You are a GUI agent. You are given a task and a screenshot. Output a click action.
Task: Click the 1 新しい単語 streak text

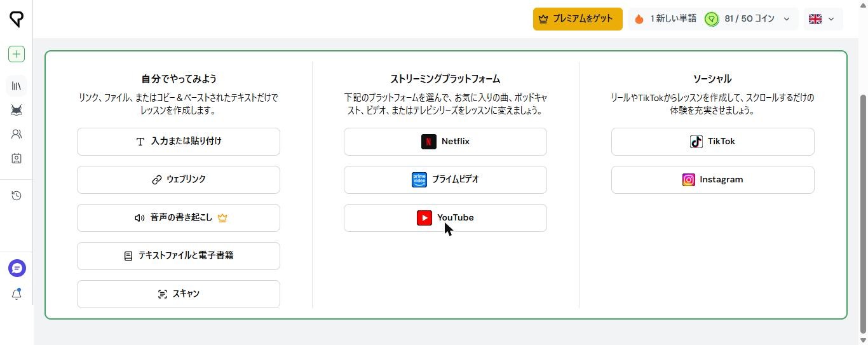pos(673,19)
